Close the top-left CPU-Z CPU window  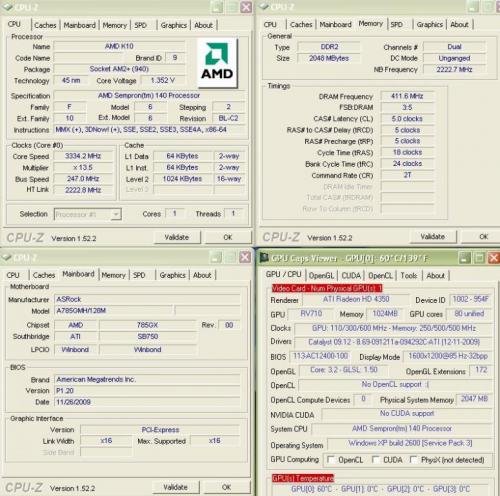246,7
